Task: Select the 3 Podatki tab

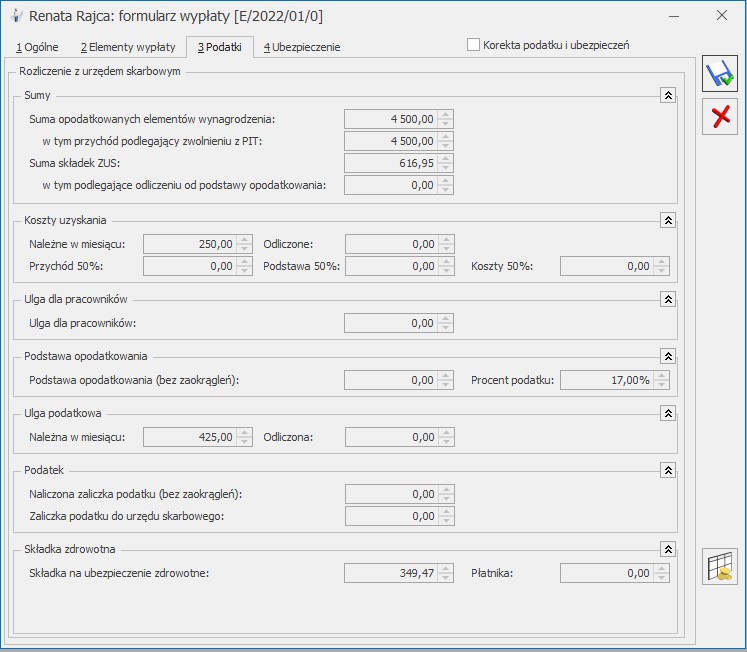Action: point(220,47)
